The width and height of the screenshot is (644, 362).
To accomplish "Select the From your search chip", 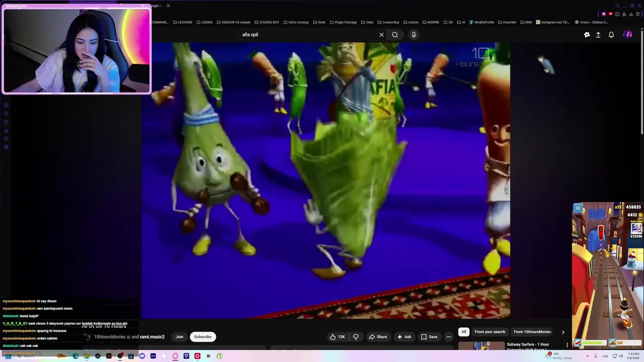I will tap(490, 332).
